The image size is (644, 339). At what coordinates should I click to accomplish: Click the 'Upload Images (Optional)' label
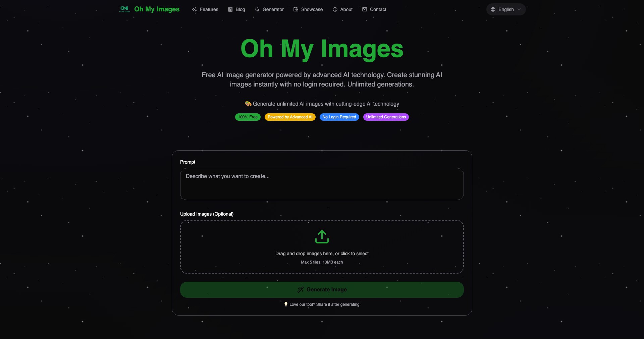tap(207, 214)
